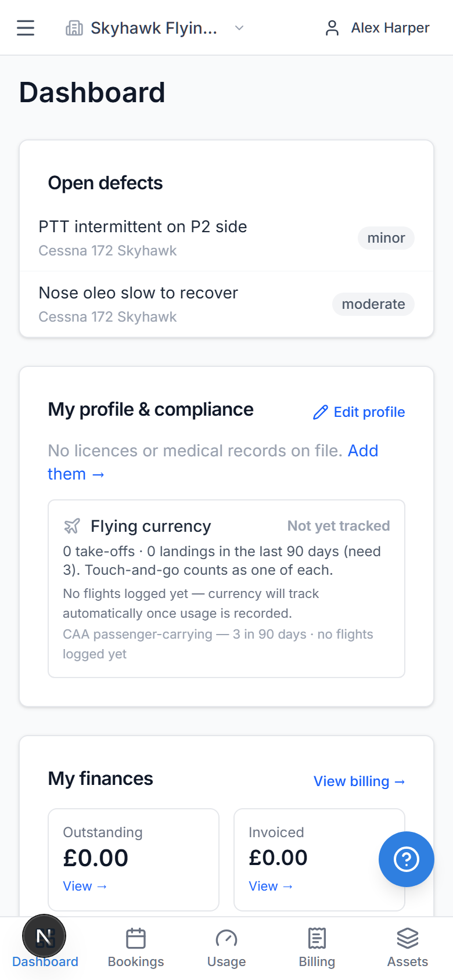This screenshot has width=453, height=980.
Task: Click the pencil icon beside Edit profile
Action: (x=321, y=412)
